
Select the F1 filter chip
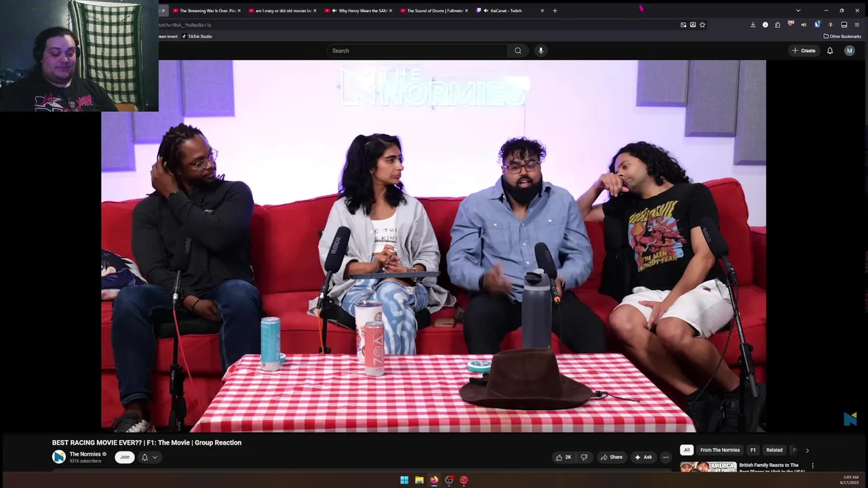click(x=753, y=450)
